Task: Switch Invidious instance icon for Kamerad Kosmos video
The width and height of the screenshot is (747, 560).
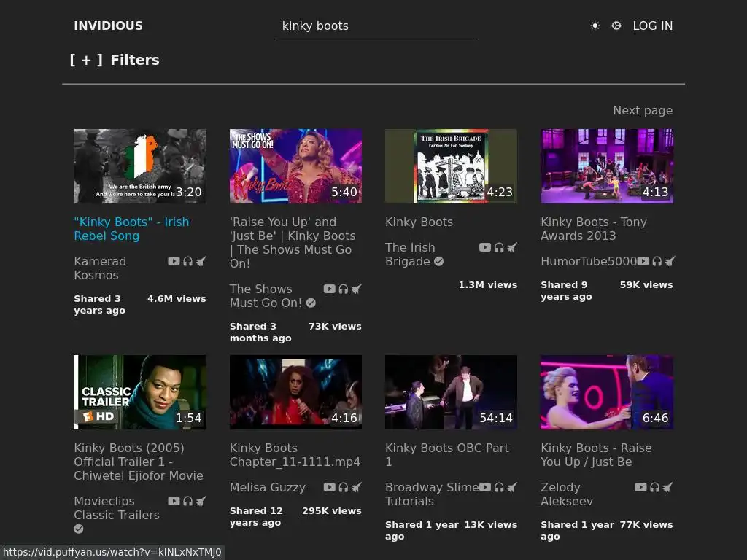Action: 201,261
